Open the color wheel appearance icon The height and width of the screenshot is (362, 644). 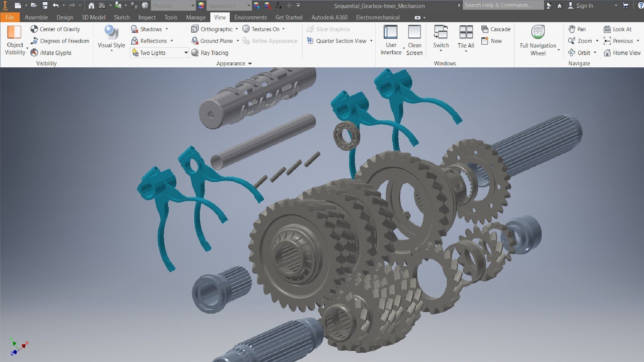click(x=201, y=5)
